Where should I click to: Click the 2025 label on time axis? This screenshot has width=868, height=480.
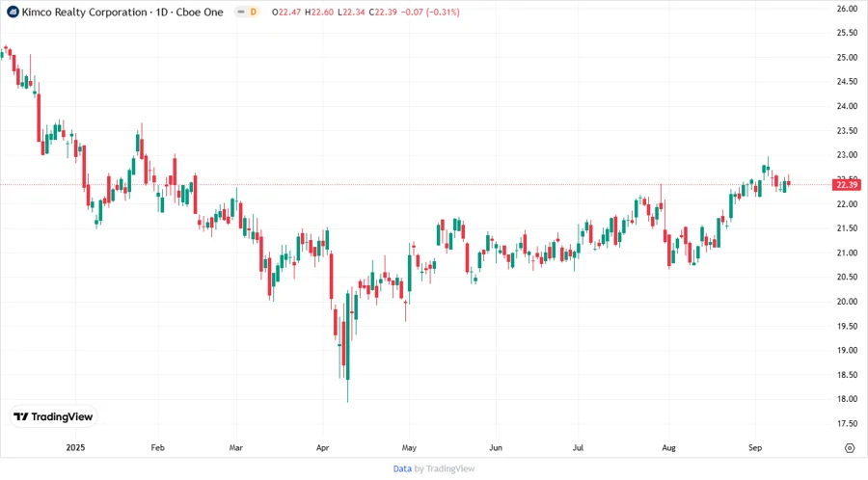(x=75, y=447)
